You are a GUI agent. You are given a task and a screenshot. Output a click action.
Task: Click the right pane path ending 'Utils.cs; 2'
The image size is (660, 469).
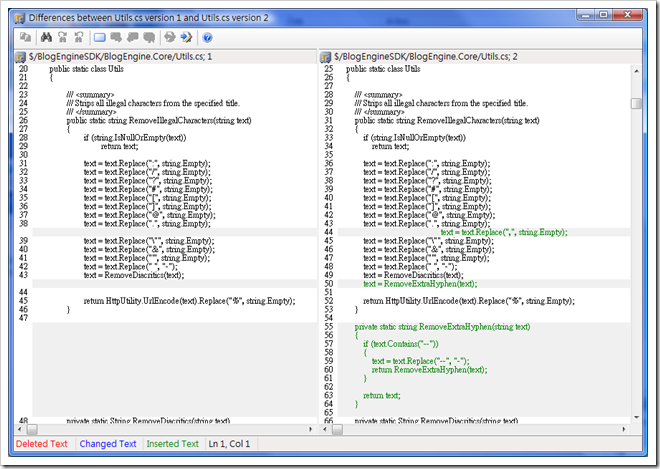pos(426,56)
